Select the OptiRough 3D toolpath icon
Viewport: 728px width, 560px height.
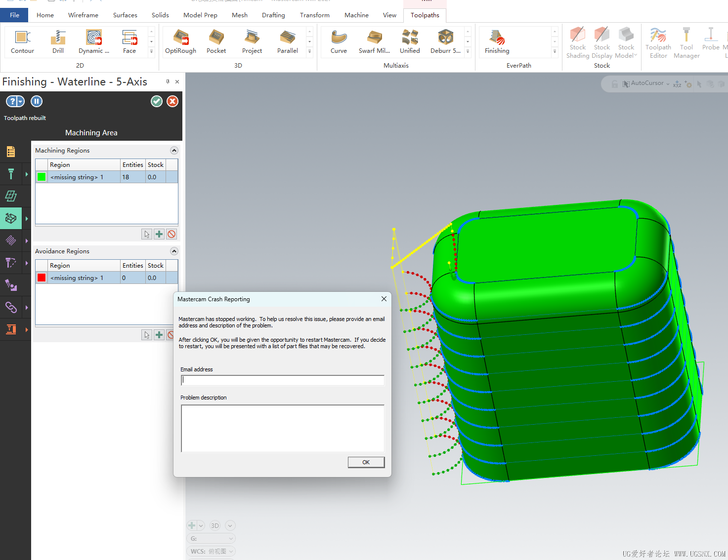181,41
